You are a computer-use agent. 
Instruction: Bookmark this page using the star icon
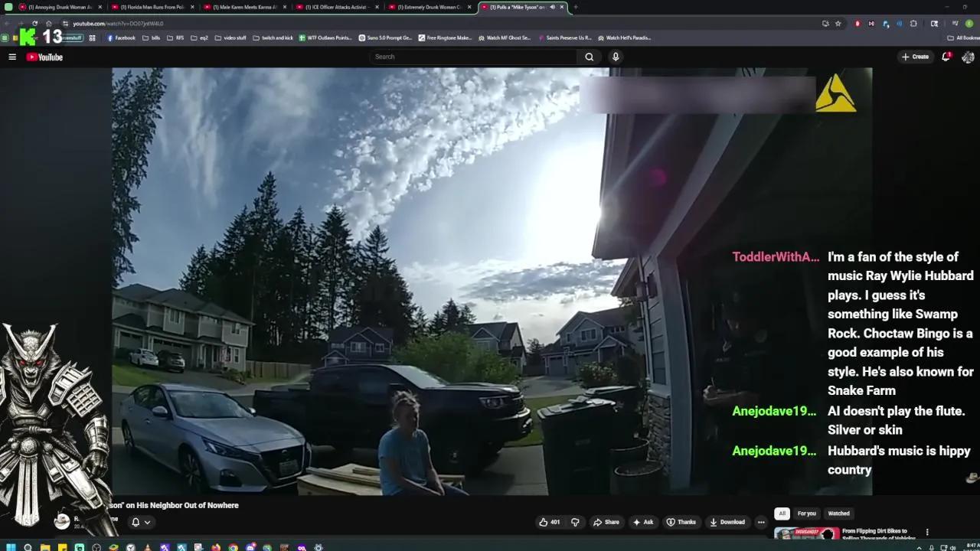coord(839,24)
